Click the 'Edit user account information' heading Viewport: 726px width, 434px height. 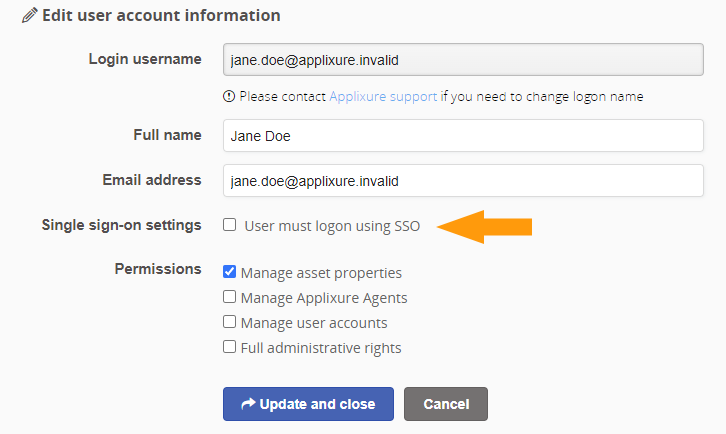[161, 15]
